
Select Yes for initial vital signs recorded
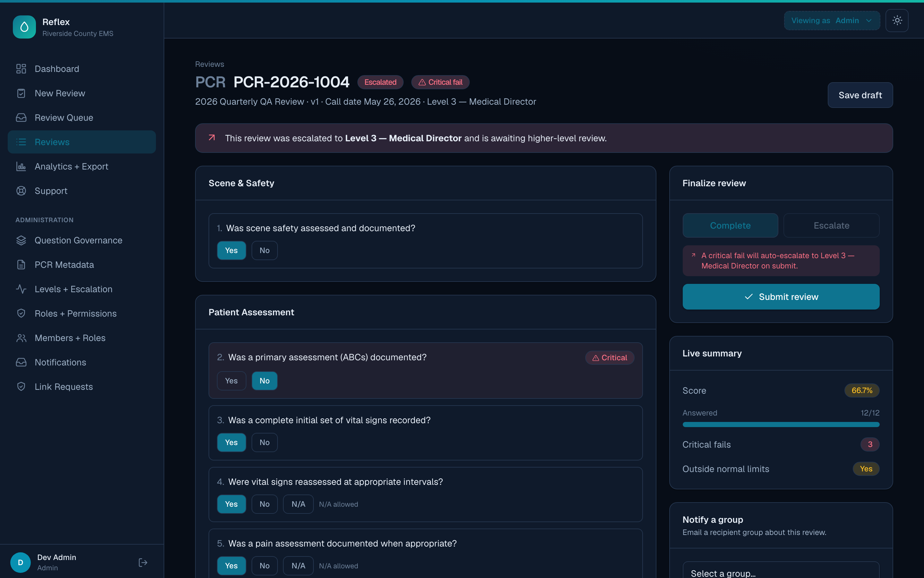pos(231,442)
